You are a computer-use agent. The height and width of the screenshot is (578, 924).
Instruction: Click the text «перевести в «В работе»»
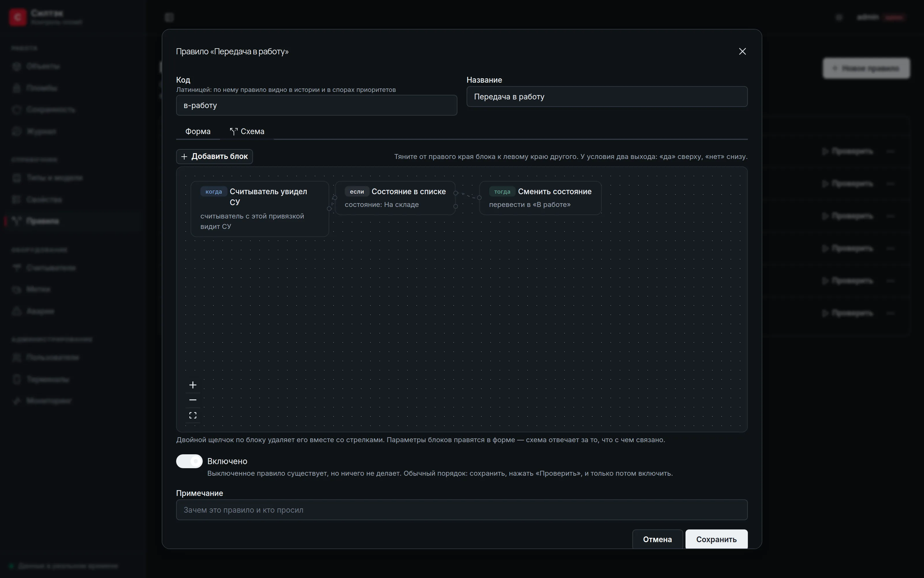pos(530,205)
